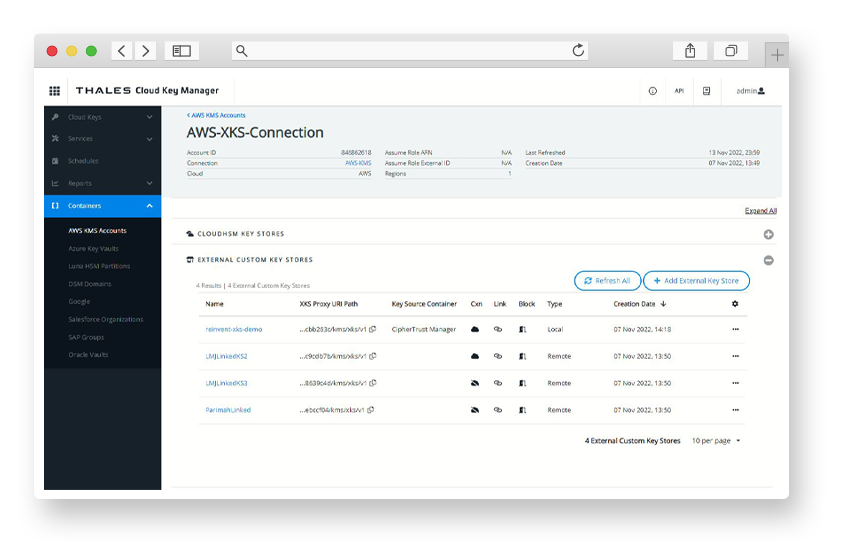Click connection cloud icon for reinvent-xks-demo
Image resolution: width=850 pixels, height=550 pixels.
click(x=475, y=329)
